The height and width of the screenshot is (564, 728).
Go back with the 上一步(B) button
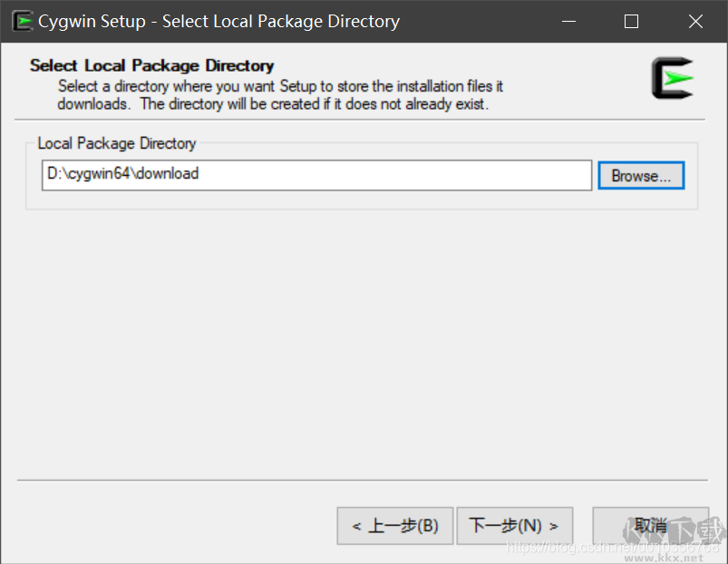[394, 526]
